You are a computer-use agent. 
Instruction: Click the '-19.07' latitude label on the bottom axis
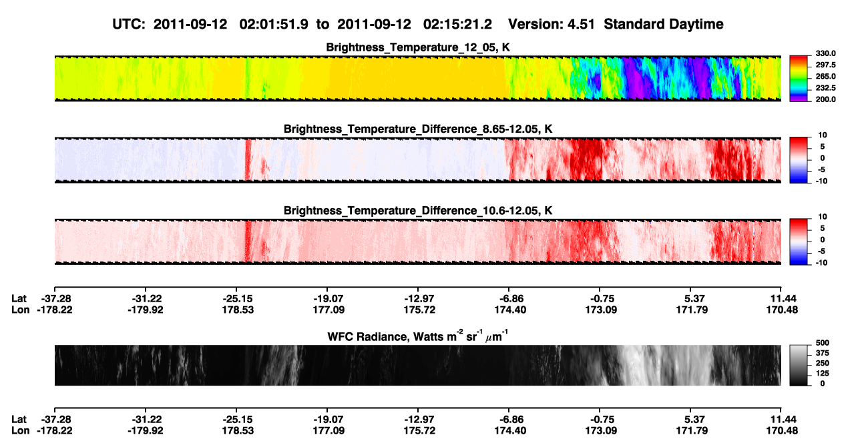click(x=328, y=419)
